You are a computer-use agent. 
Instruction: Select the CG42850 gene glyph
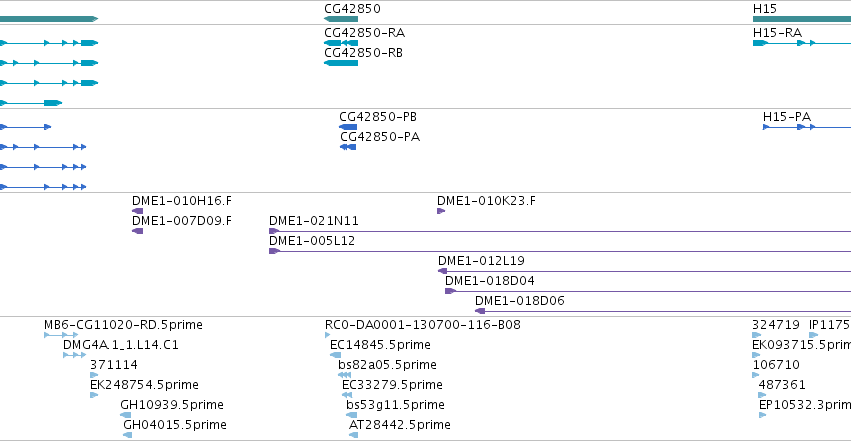341,19
